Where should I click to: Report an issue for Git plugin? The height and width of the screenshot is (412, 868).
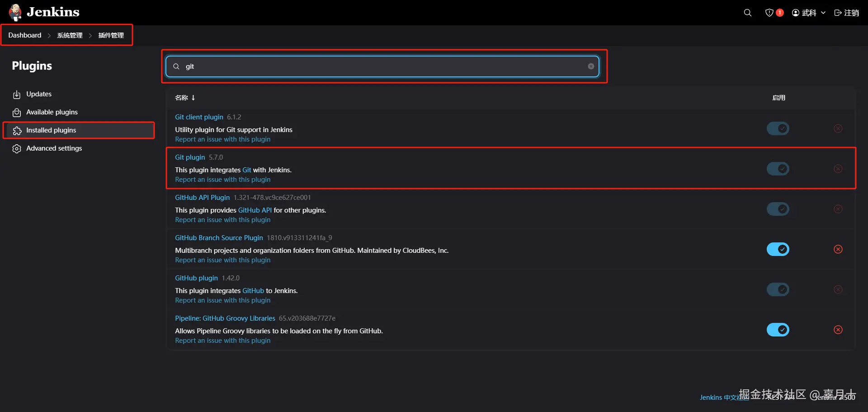tap(223, 180)
